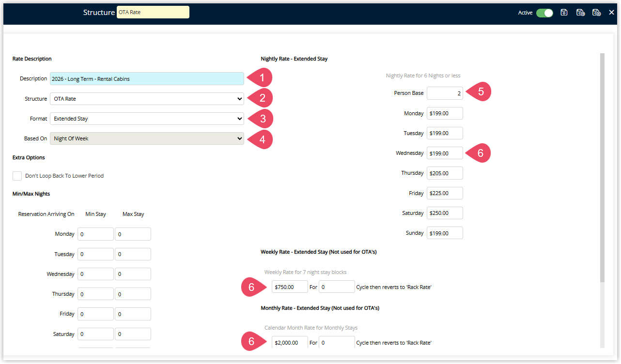
Task: Click the Extra Options heading
Action: point(29,158)
